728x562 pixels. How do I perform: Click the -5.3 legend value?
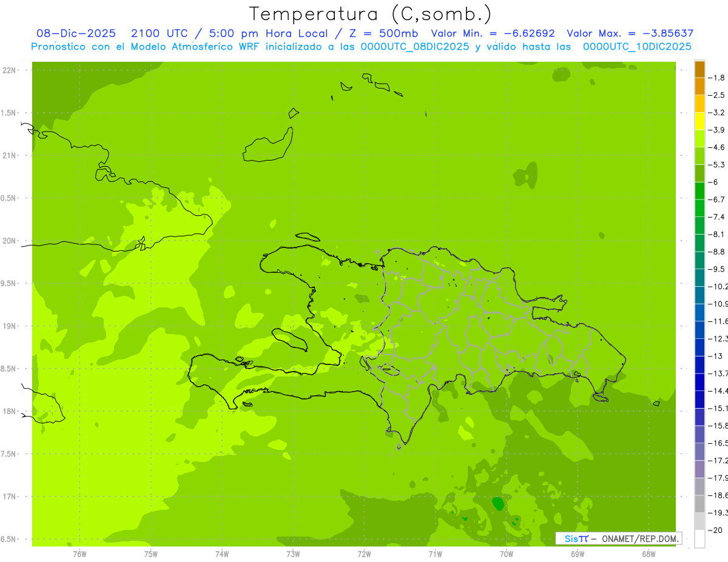(716, 165)
